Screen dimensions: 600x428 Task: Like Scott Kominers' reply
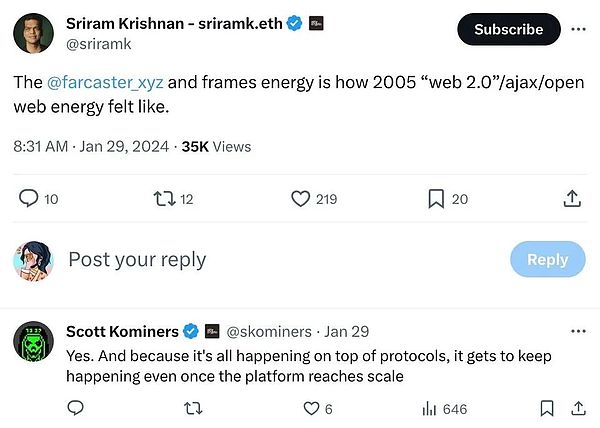point(311,408)
